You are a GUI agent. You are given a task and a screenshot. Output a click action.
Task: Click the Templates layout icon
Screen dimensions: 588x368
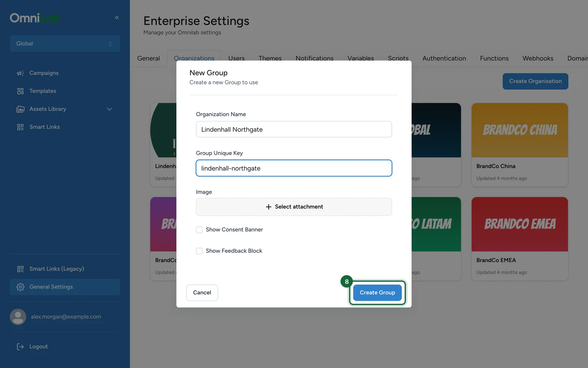click(x=20, y=91)
